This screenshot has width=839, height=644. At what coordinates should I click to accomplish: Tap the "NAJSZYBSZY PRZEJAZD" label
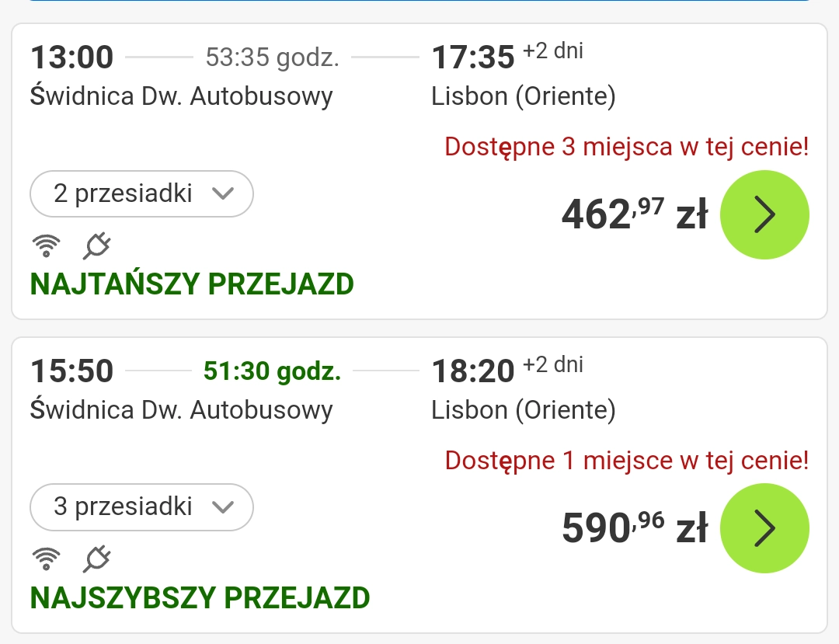tap(200, 597)
